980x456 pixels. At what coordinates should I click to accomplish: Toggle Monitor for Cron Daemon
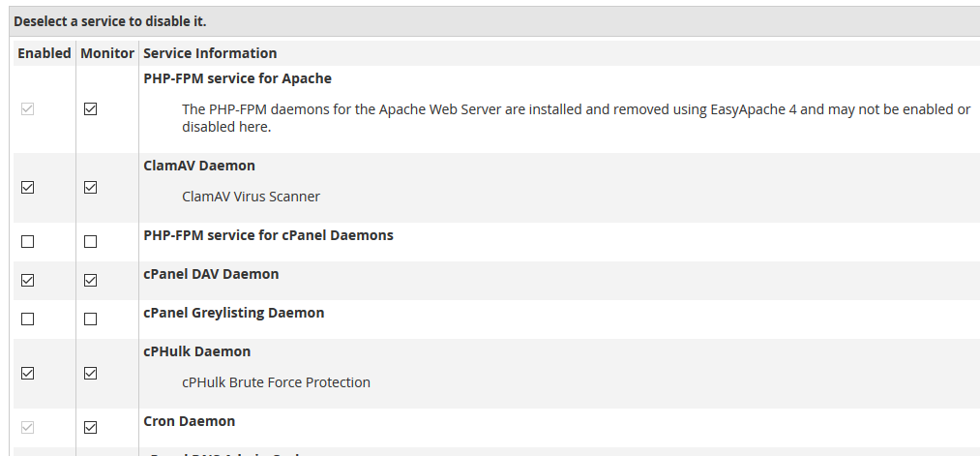[91, 428]
